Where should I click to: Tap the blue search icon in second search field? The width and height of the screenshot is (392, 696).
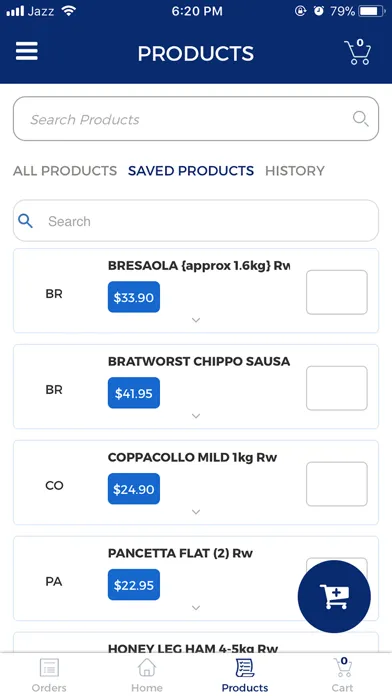[25, 221]
